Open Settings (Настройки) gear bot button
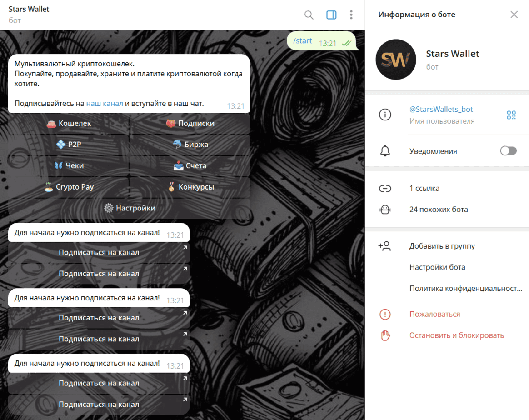Screen dimensions: 529x420 129,208
